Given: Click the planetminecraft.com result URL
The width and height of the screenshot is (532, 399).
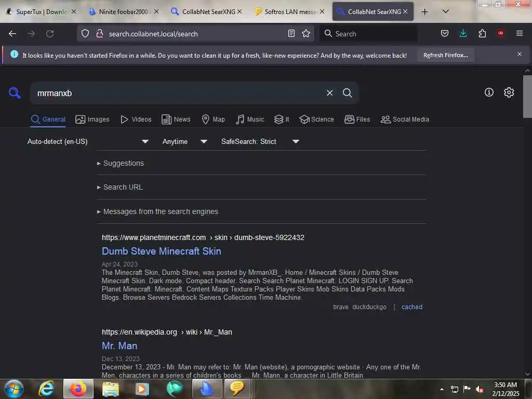Looking at the screenshot, I should tap(203, 237).
